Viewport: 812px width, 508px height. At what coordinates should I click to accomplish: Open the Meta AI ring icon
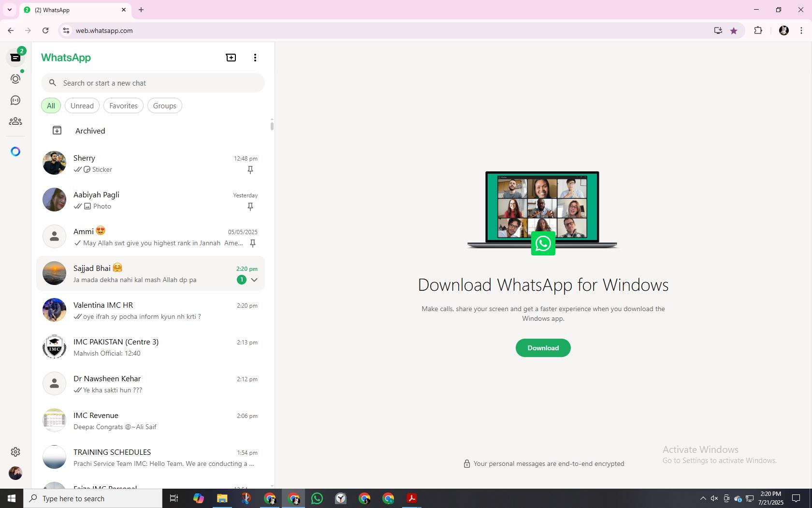(x=15, y=152)
